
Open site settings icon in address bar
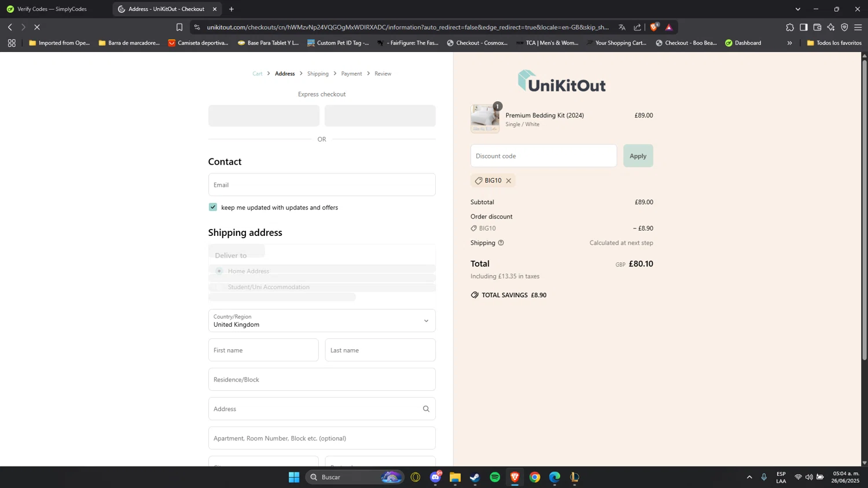(197, 27)
